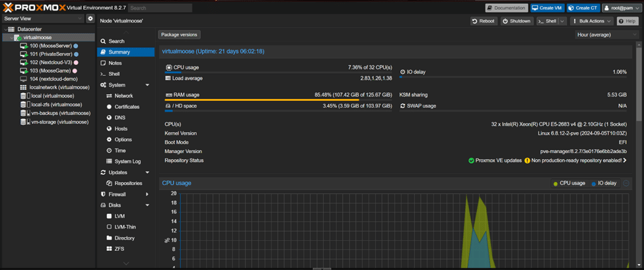Open the Certificates item
The width and height of the screenshot is (644, 270).
pyautogui.click(x=125, y=107)
